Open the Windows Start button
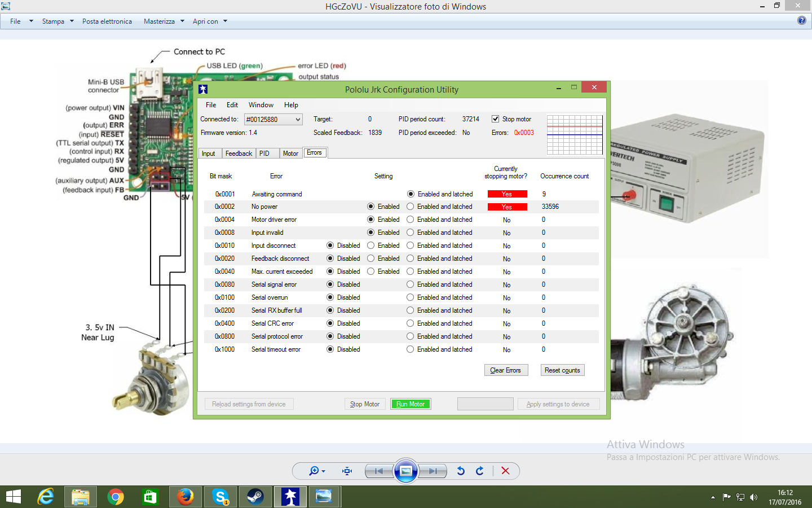The image size is (812, 508). click(13, 497)
